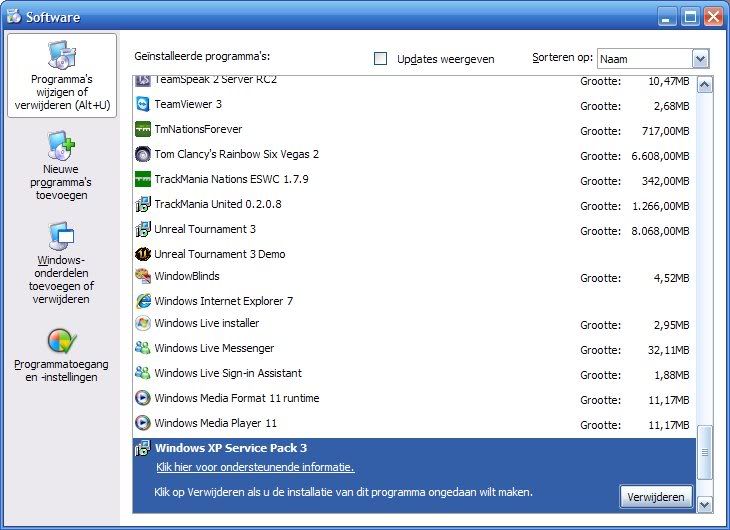Click the scrollbar down arrow
730x530 pixels.
click(704, 504)
